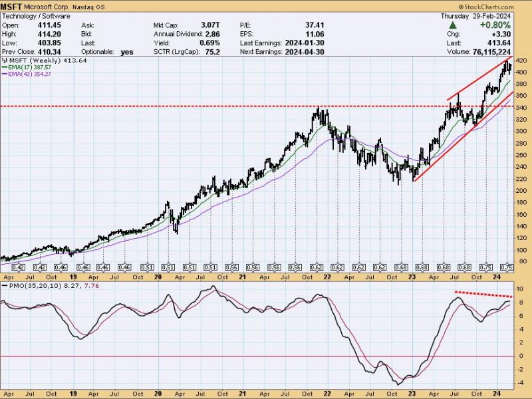The width and height of the screenshot is (532, 399).
Task: Select the P/E value 37.41
Action: (x=315, y=25)
